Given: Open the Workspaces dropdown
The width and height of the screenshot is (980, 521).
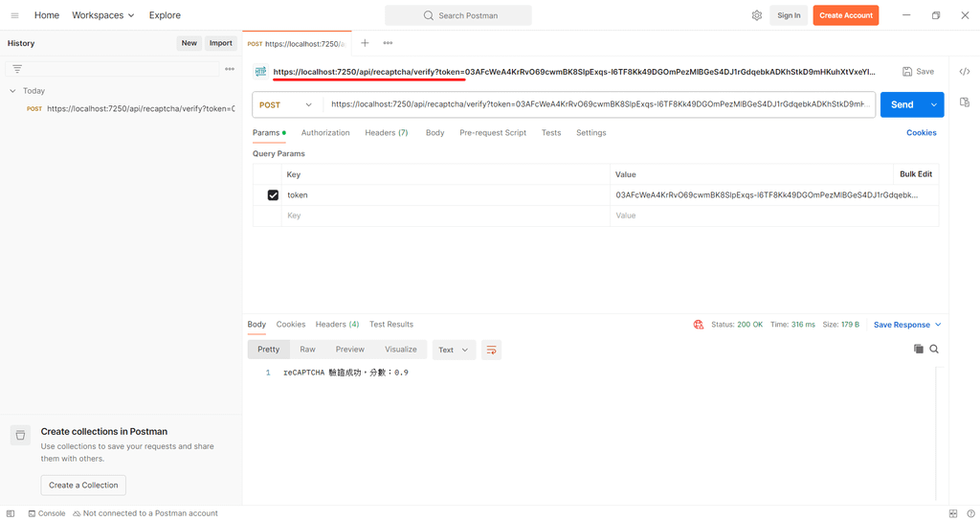Looking at the screenshot, I should [x=103, y=15].
